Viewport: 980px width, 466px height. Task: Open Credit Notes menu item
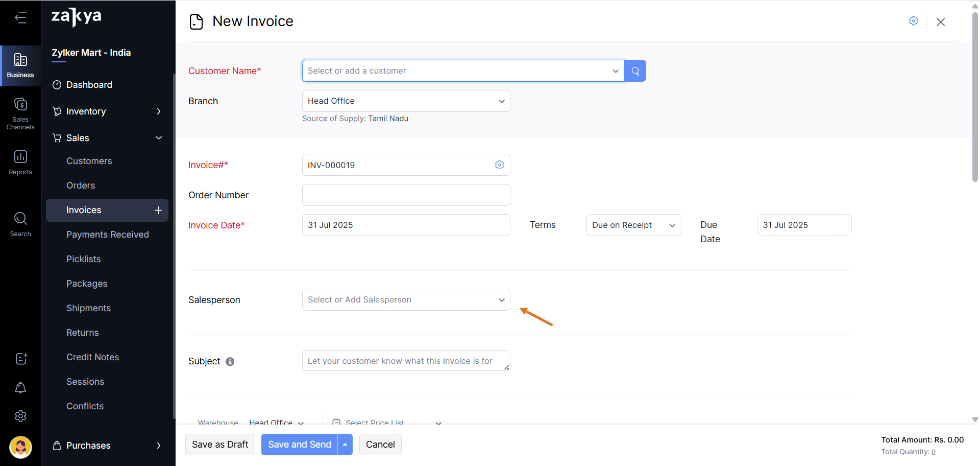click(92, 357)
